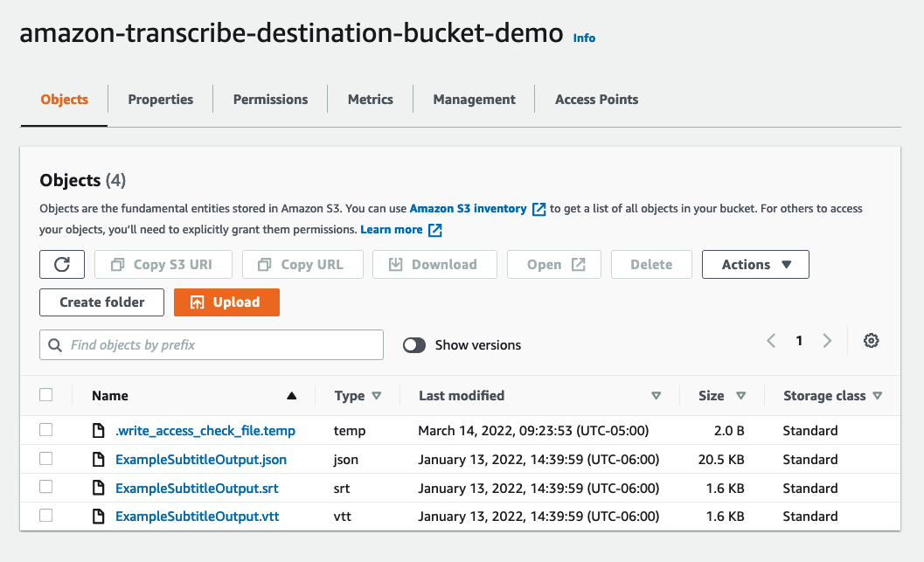The height and width of the screenshot is (562, 924).
Task: Click the temp type cell
Action: tap(350, 431)
